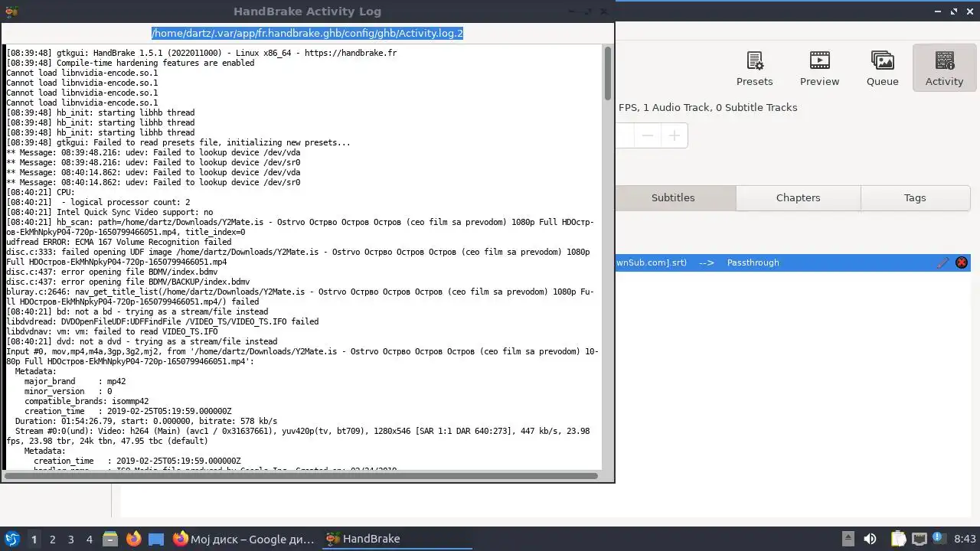Open the system start menu icon

[x=11, y=539]
